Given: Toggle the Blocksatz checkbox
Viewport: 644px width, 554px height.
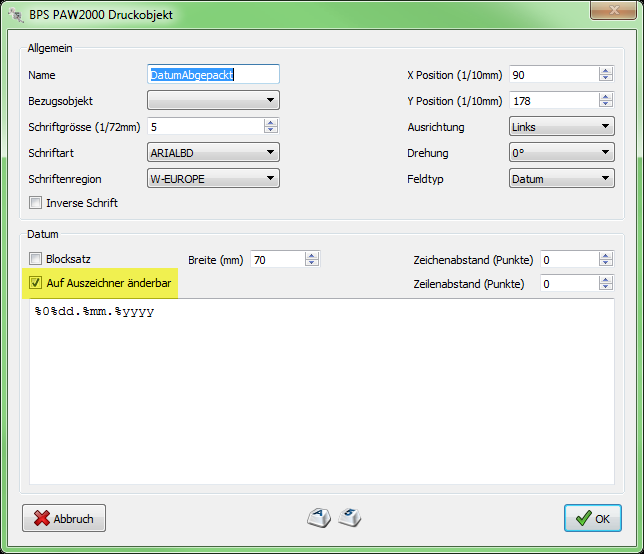Looking at the screenshot, I should click(37, 258).
